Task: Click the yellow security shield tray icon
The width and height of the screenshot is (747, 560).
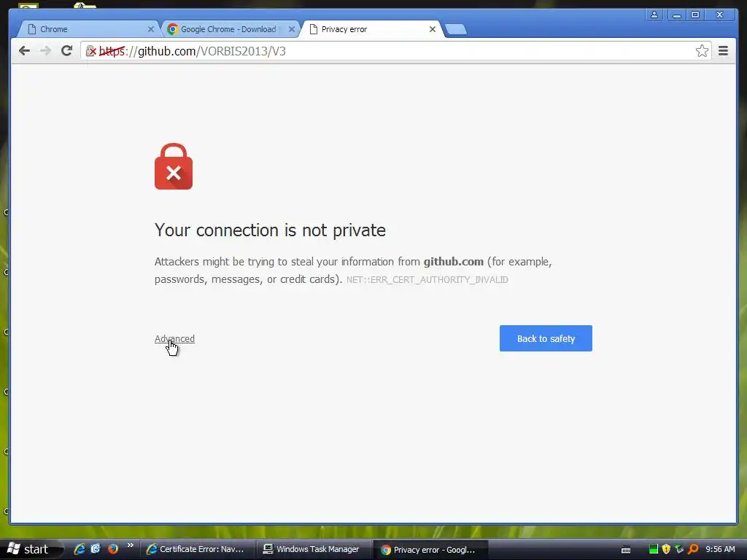Action: tap(667, 549)
